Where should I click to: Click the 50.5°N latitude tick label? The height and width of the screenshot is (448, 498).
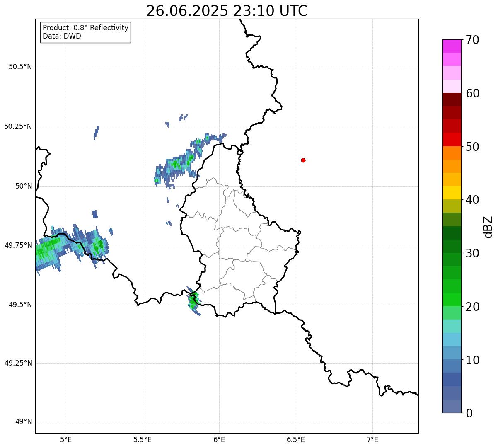[x=20, y=67]
